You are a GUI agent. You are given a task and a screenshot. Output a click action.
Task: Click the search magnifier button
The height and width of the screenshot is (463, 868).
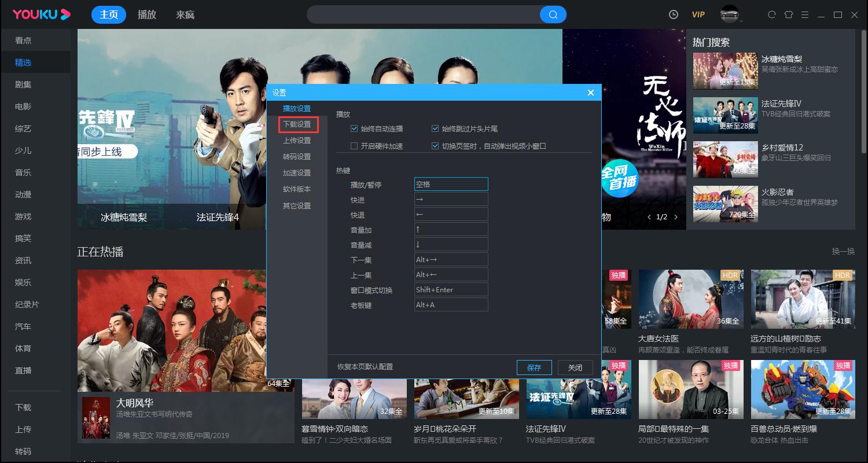coord(553,14)
